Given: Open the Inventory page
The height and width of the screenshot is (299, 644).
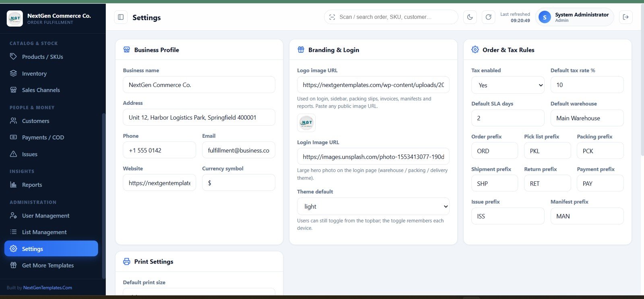Looking at the screenshot, I should coord(51,73).
